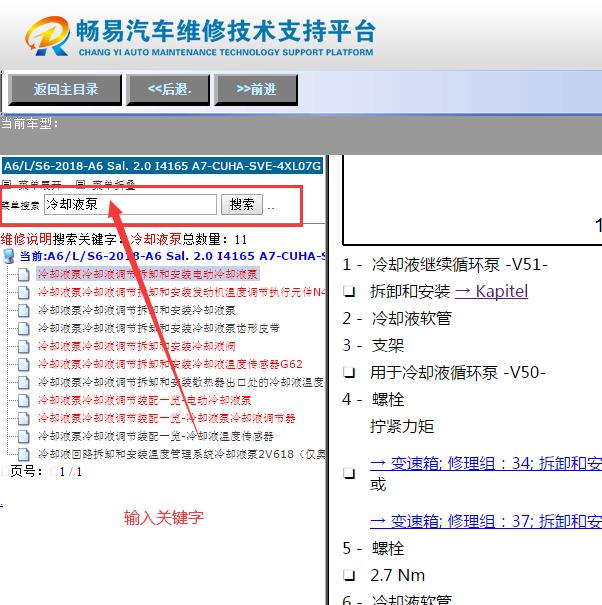
Task: Click the 拧紧力矩 text
Action: click(x=402, y=426)
